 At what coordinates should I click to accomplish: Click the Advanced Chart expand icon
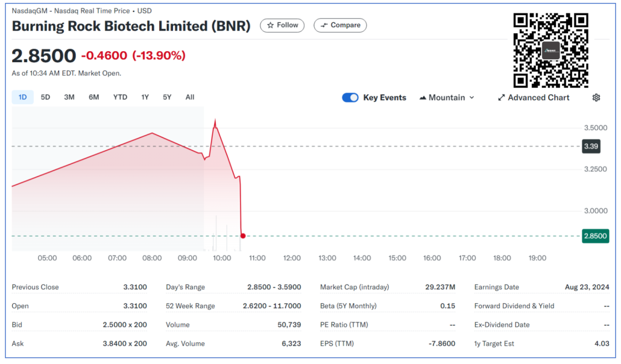(x=501, y=98)
